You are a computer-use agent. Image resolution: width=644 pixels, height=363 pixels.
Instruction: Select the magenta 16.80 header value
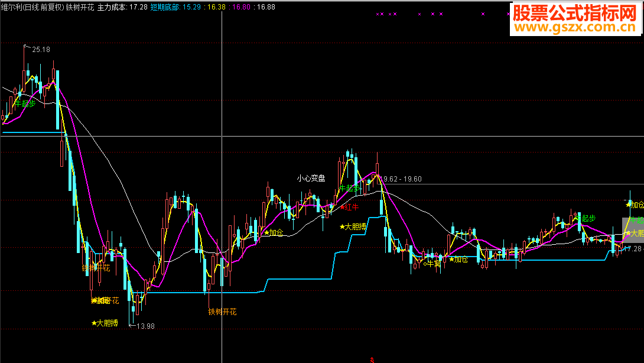click(240, 7)
